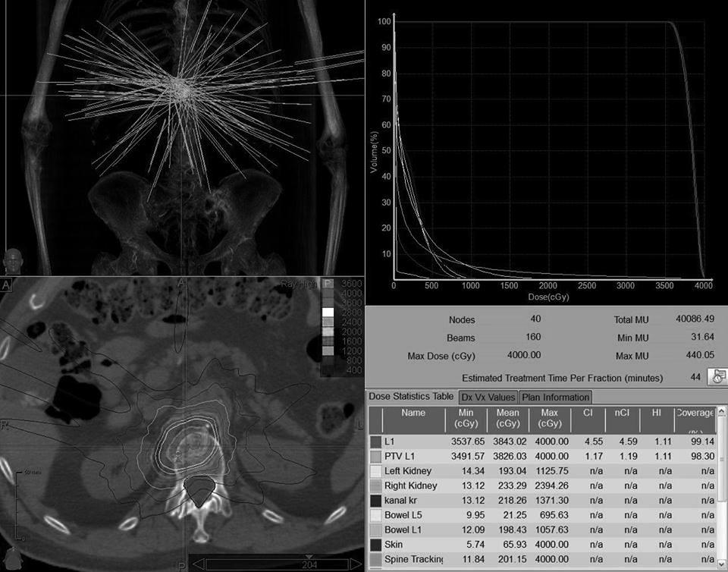Select the 'Right Kidney' row name
728x572 pixels.
click(410, 486)
